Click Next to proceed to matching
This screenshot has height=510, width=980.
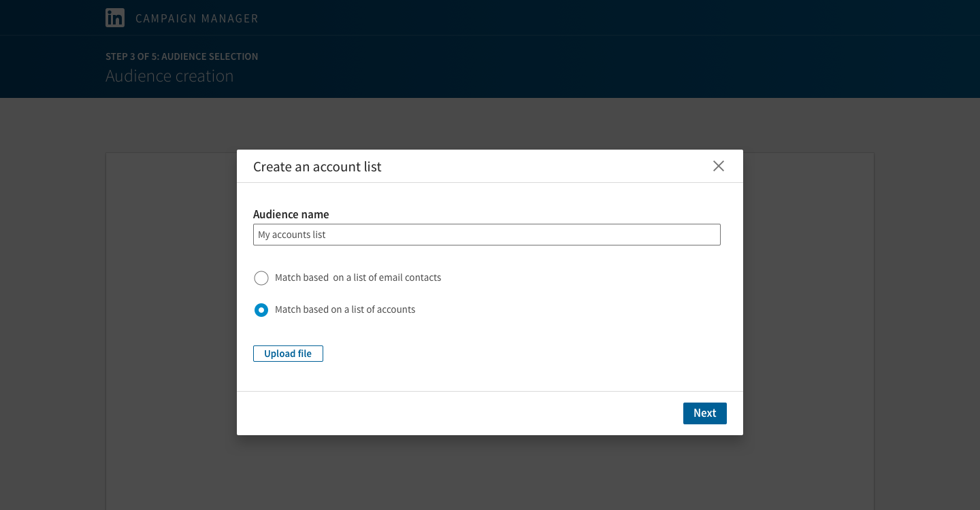[704, 413]
